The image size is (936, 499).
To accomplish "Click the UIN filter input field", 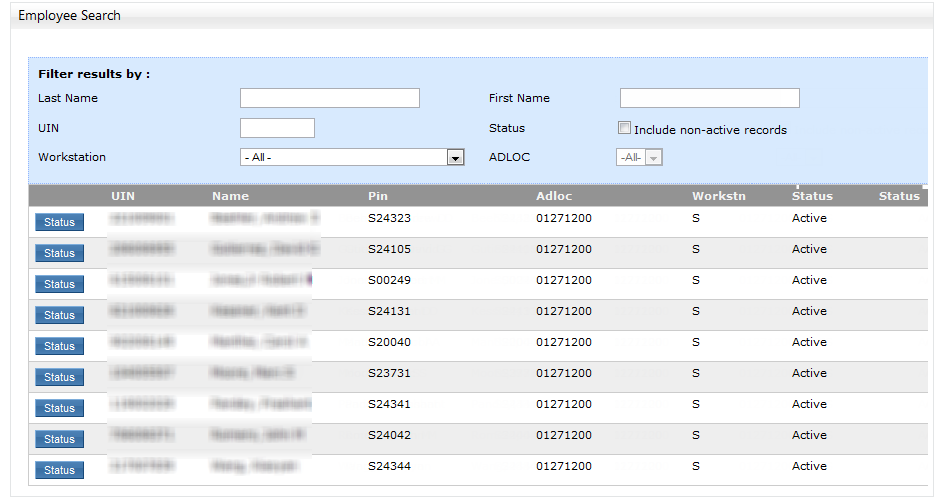I will pos(277,128).
